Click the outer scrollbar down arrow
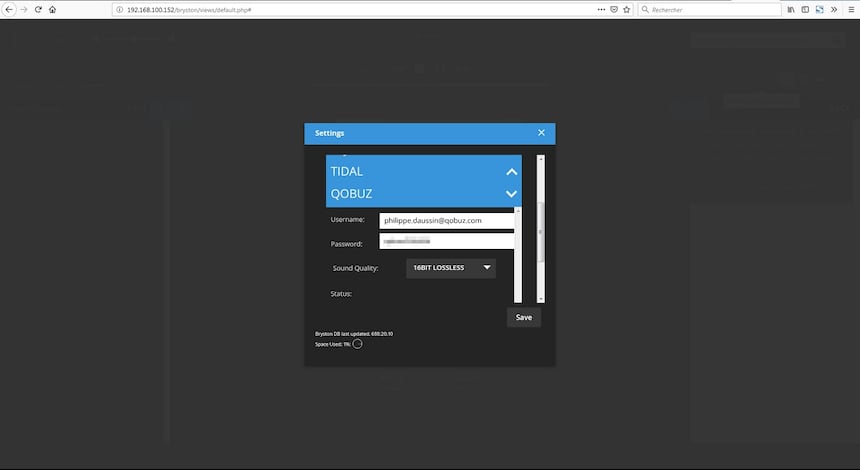Viewport: 860px width, 470px height. pos(541,299)
